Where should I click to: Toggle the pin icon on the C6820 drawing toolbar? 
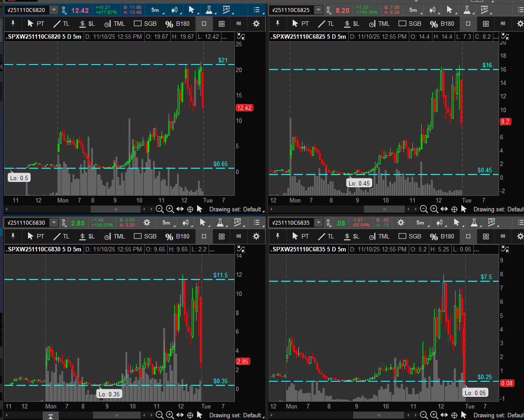coord(13,24)
